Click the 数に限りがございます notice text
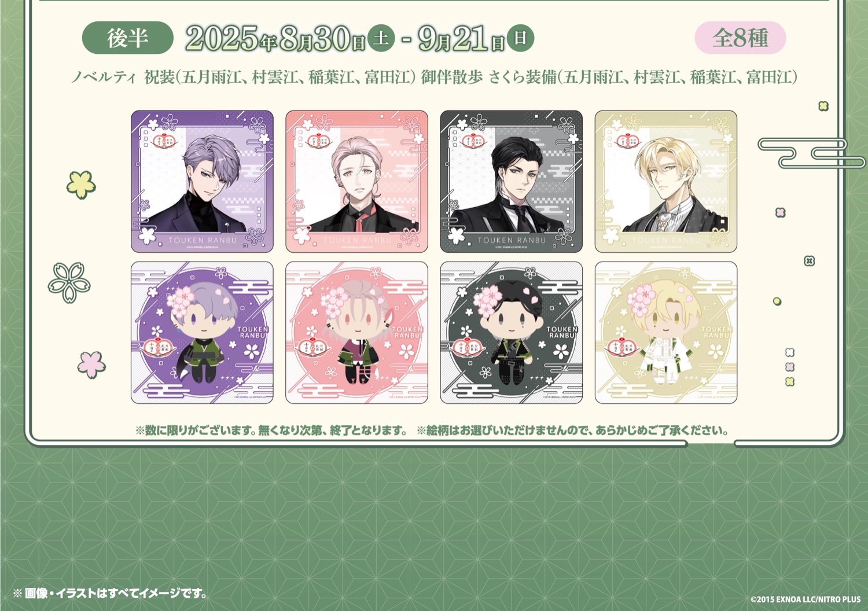The width and height of the screenshot is (868, 611). [271, 430]
